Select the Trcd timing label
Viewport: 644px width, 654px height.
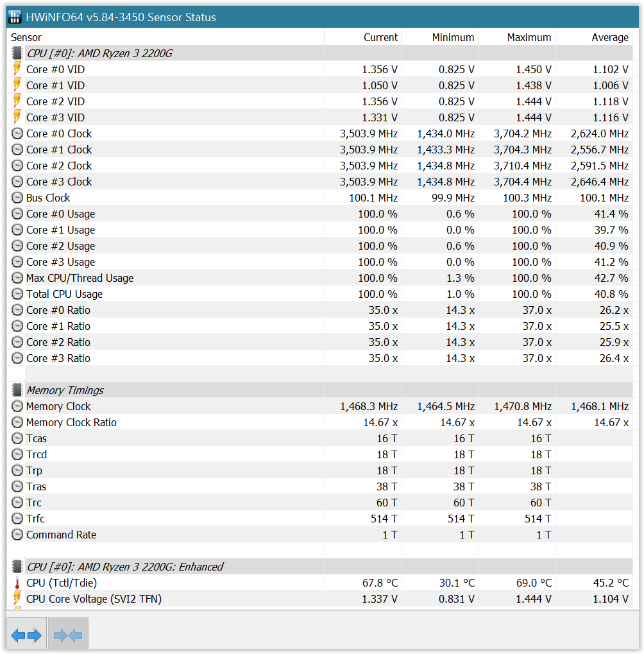[x=37, y=454]
